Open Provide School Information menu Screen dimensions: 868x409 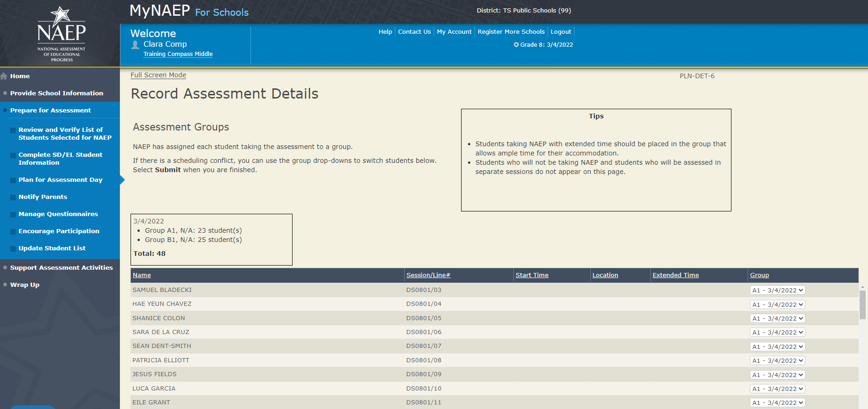click(56, 93)
